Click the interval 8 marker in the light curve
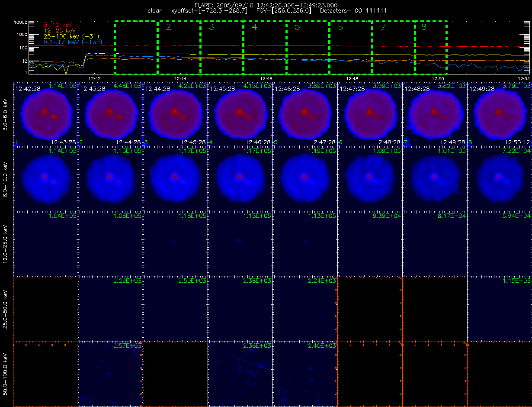Image resolution: width=532 pixels, height=407 pixels. point(423,27)
